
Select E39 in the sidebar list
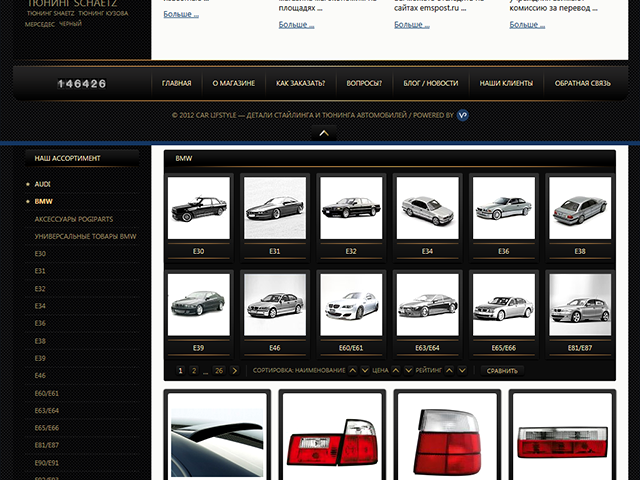coord(40,358)
